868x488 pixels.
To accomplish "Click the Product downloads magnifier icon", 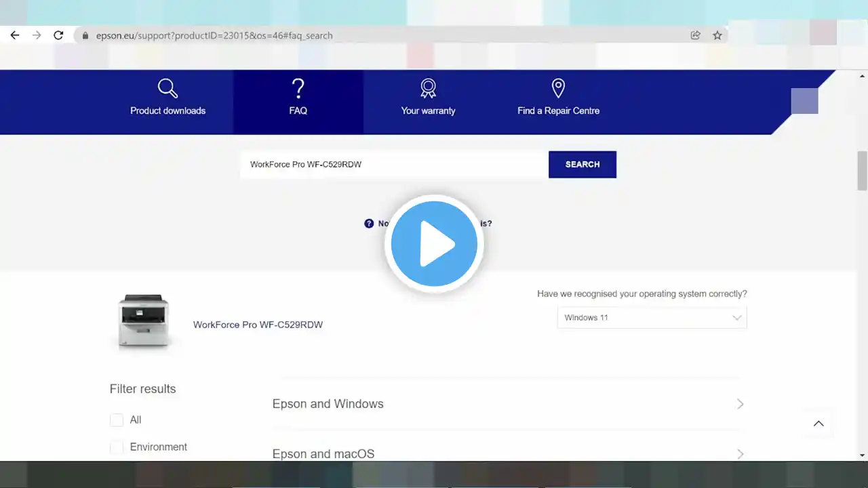I will (167, 89).
